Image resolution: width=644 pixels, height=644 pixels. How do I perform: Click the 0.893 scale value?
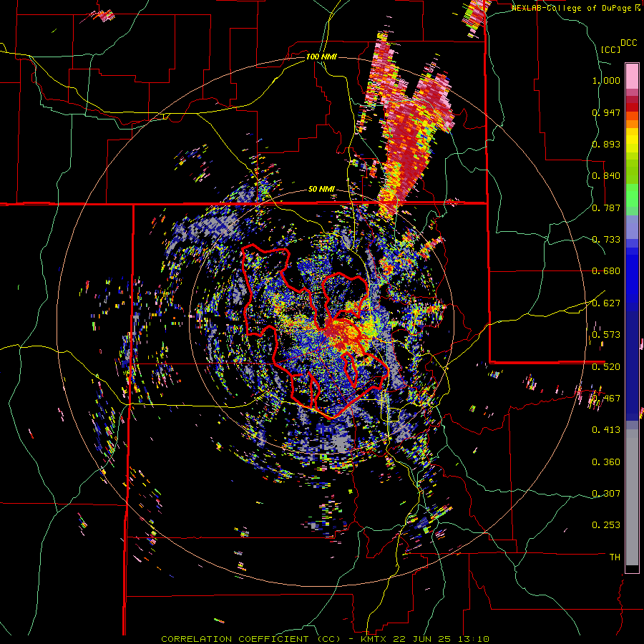pos(606,144)
